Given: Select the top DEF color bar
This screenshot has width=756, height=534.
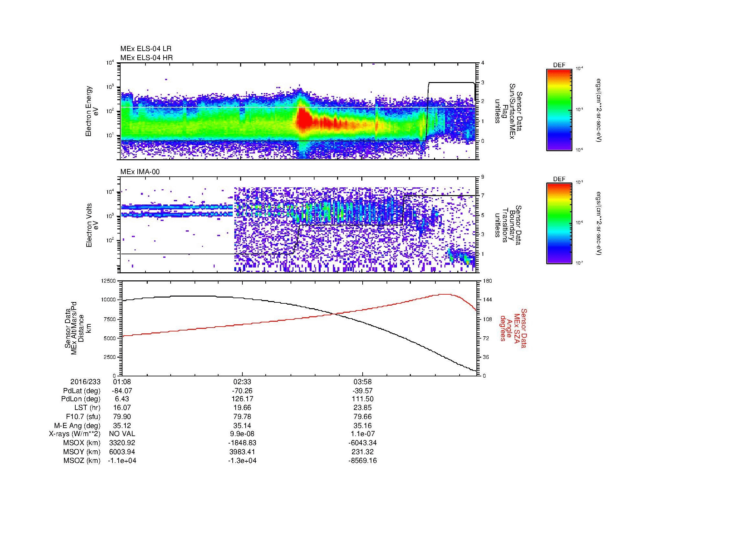Looking at the screenshot, I should point(559,110).
